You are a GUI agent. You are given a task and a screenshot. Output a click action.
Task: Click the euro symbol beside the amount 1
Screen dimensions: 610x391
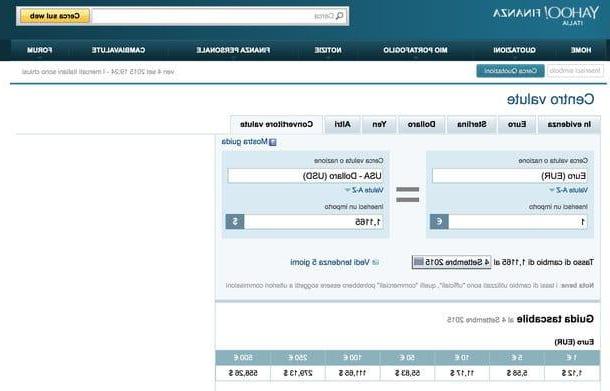439,222
